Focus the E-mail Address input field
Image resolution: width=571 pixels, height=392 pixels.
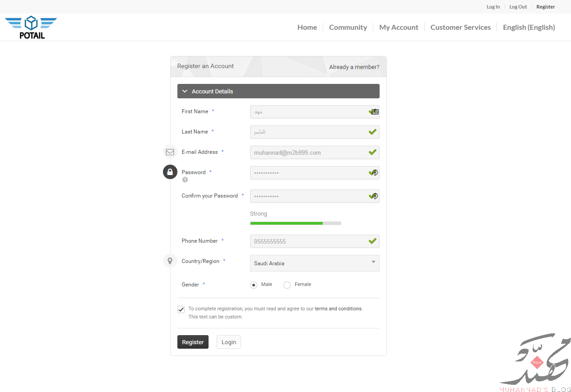[x=315, y=152]
